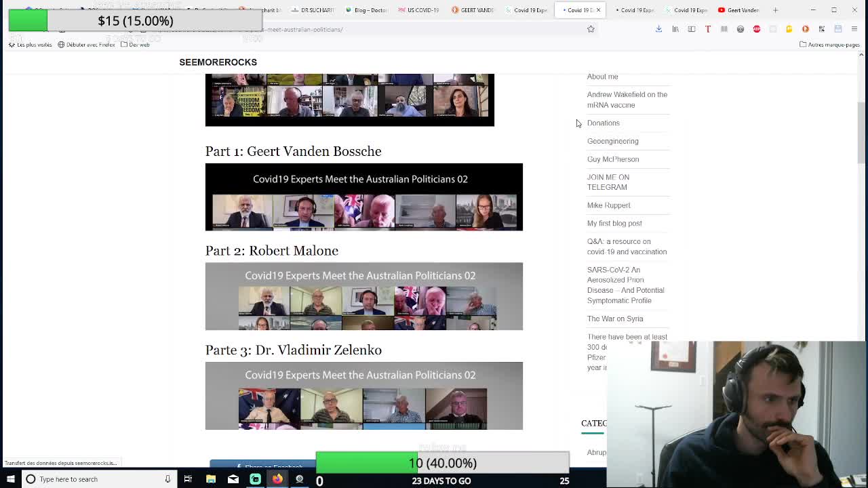Click the orange DuckDuckGo extension icon
868x488 pixels.
(805, 29)
